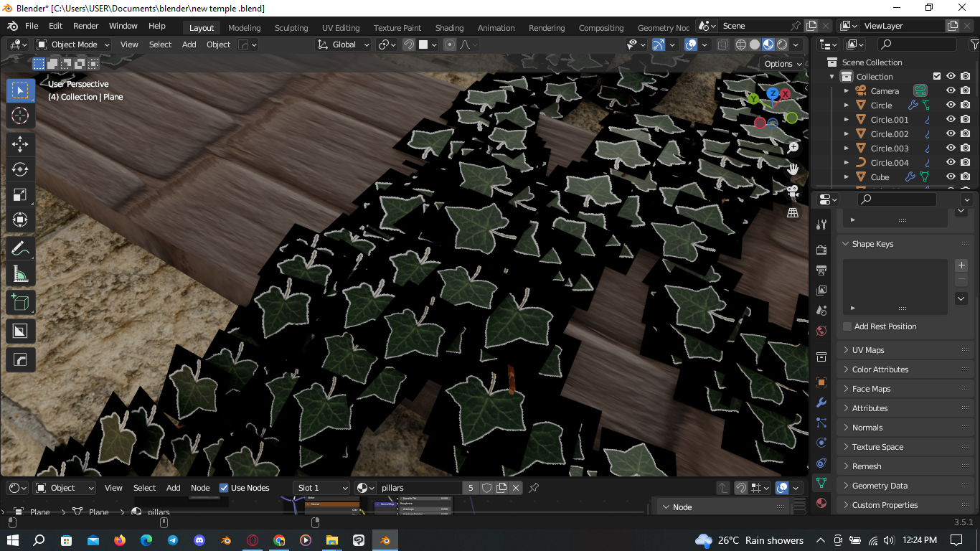Toggle the Use Nodes checkbox
980x551 pixels.
point(224,488)
